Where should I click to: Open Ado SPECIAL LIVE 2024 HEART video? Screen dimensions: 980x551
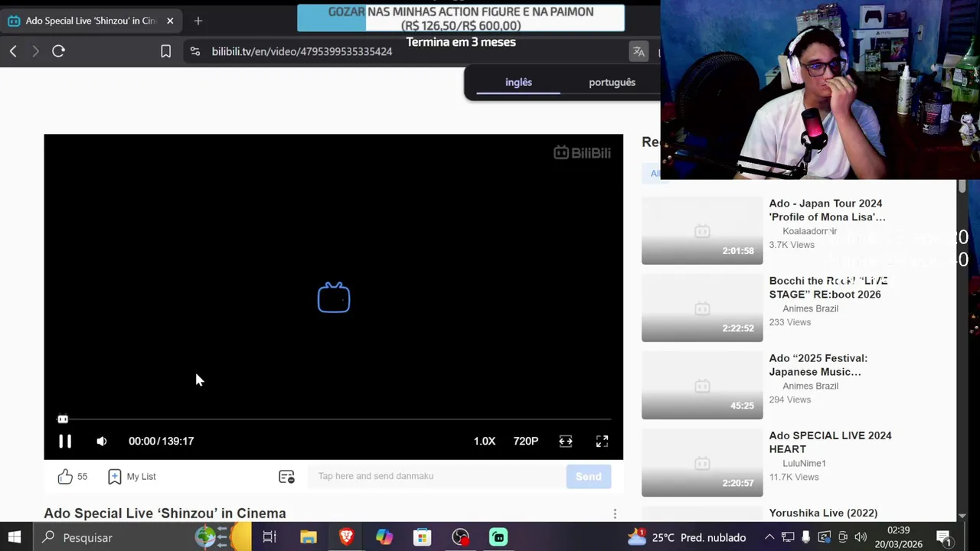coord(830,442)
